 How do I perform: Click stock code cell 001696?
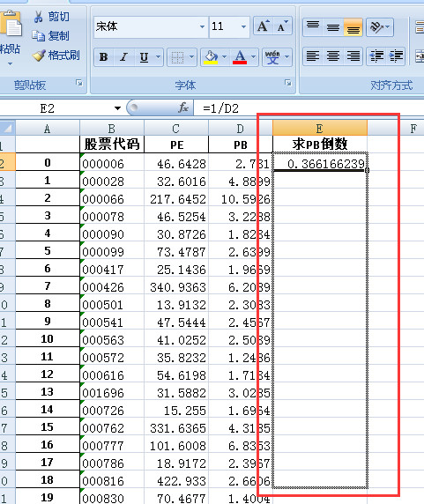pyautogui.click(x=112, y=392)
